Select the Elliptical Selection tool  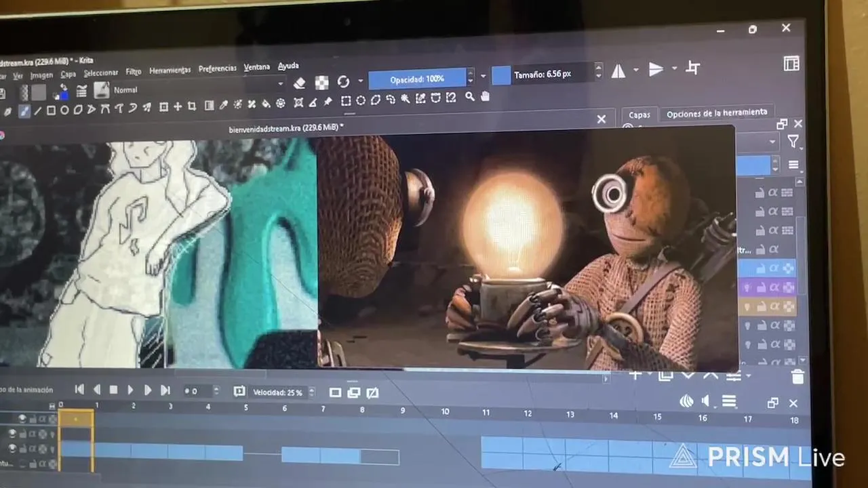pyautogui.click(x=361, y=100)
